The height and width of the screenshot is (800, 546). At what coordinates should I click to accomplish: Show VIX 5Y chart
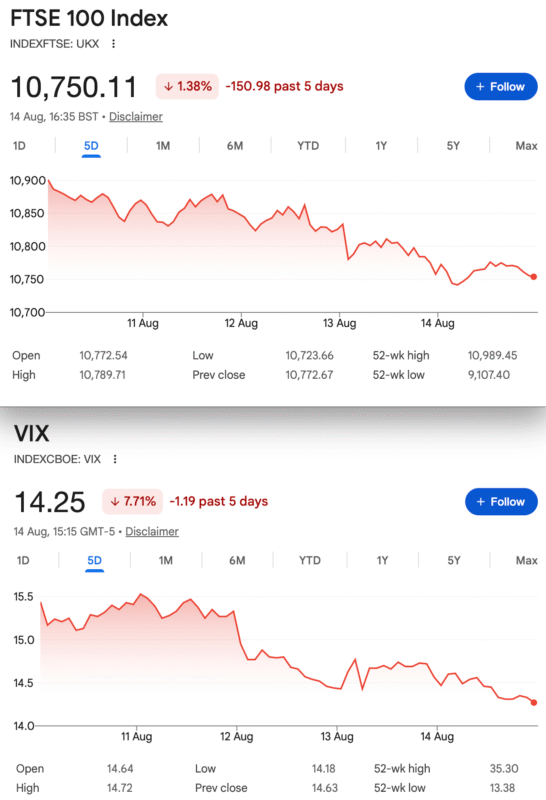[454, 561]
